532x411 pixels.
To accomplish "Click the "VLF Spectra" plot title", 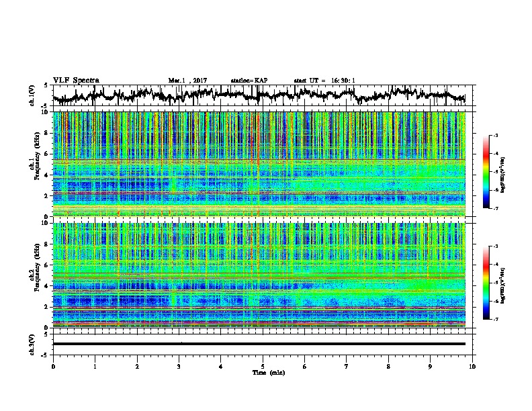I will click(x=76, y=81).
